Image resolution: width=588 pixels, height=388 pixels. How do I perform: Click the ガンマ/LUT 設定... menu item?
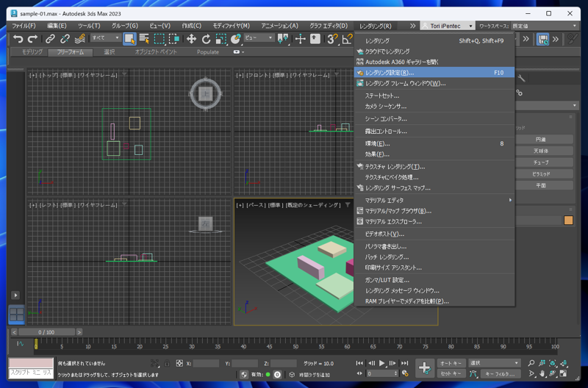click(x=434, y=280)
